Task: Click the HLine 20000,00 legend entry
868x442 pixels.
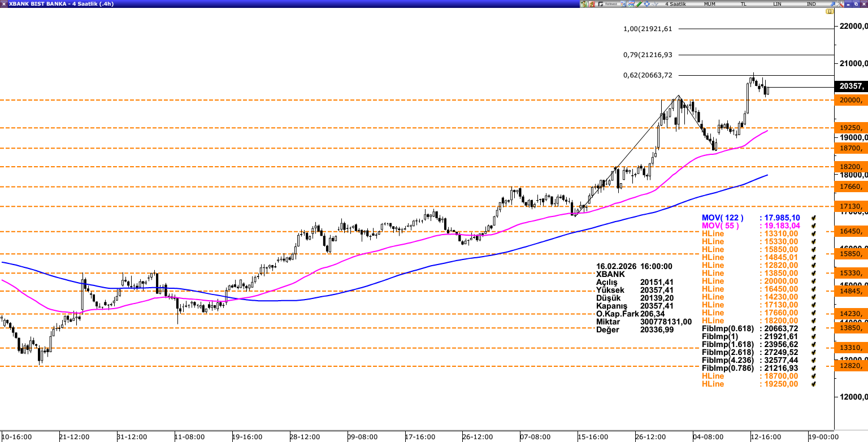Action: pyautogui.click(x=749, y=281)
